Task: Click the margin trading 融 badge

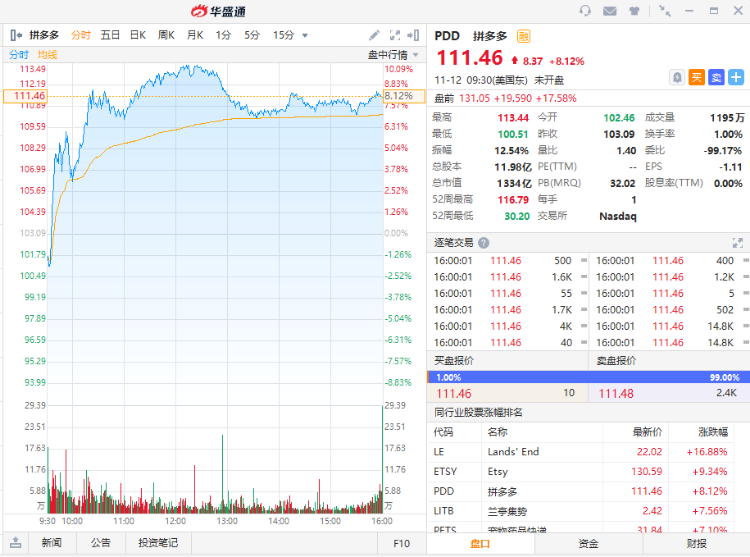Action: coord(523,36)
